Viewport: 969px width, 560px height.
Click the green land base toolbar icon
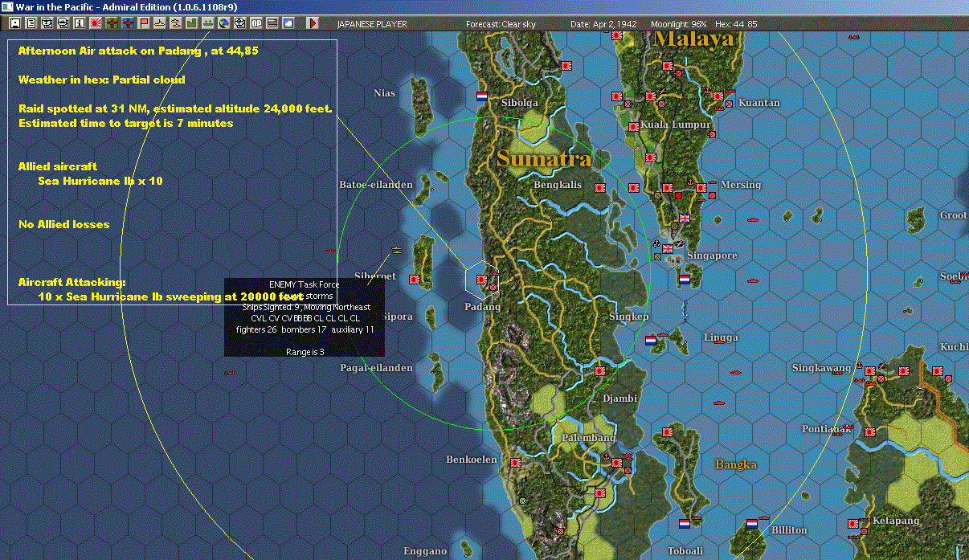(x=192, y=23)
